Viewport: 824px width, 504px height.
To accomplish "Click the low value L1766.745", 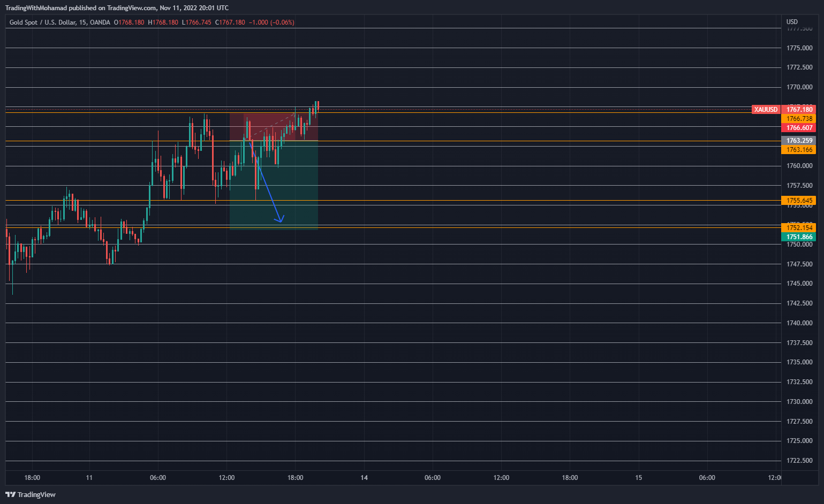I will tap(196, 22).
